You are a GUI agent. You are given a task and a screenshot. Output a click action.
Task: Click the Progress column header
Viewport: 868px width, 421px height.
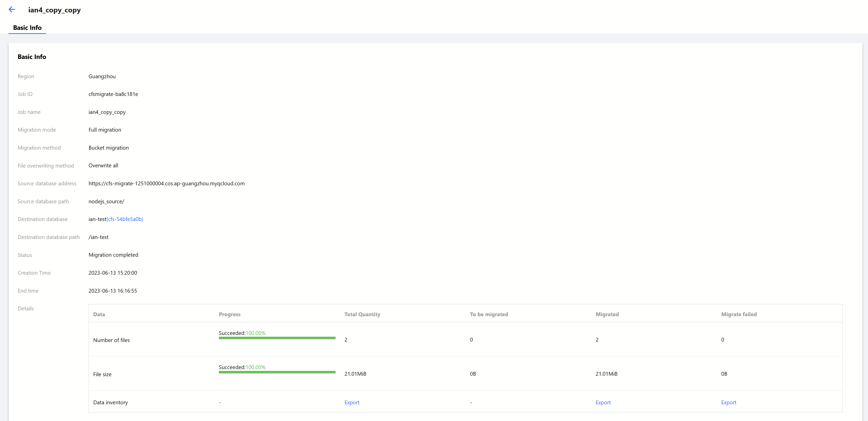(x=230, y=314)
